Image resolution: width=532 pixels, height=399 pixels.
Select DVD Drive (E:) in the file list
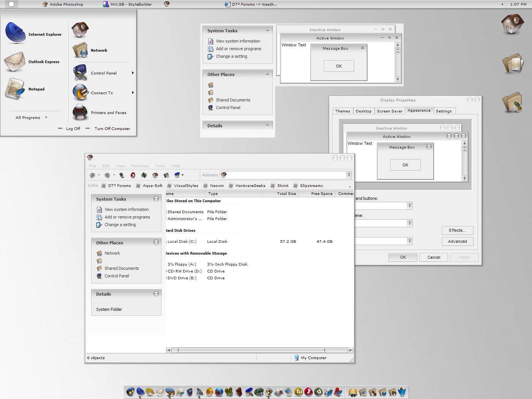(x=182, y=278)
